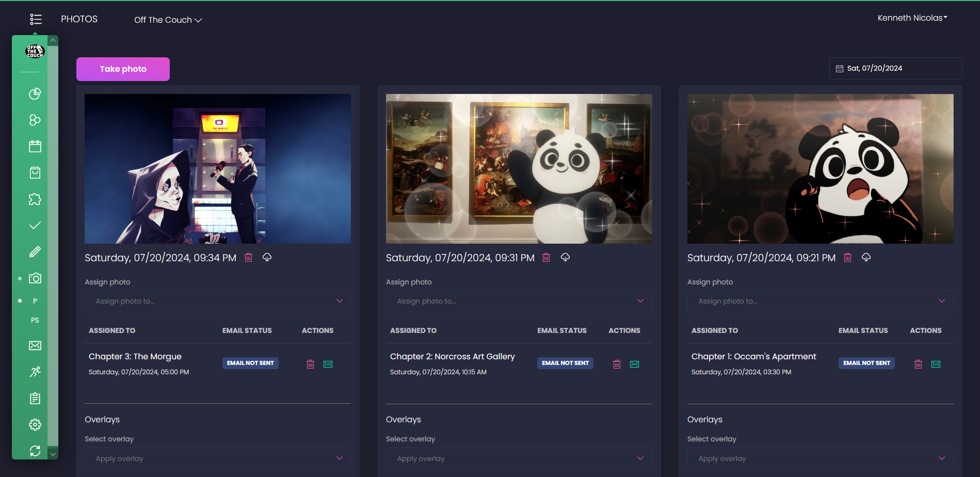This screenshot has height=477, width=980.
Task: Open the puzzle piece sidebar icon
Action: click(35, 199)
